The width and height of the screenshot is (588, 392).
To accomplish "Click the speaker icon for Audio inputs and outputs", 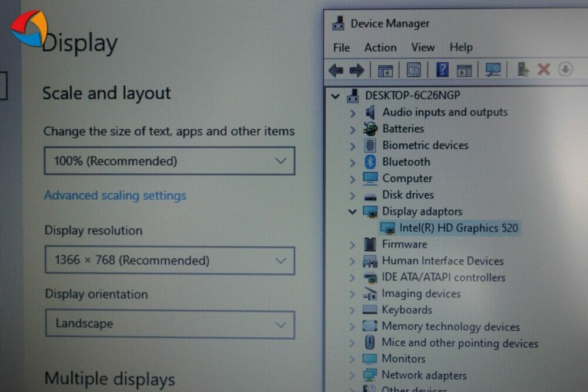I will click(x=370, y=112).
